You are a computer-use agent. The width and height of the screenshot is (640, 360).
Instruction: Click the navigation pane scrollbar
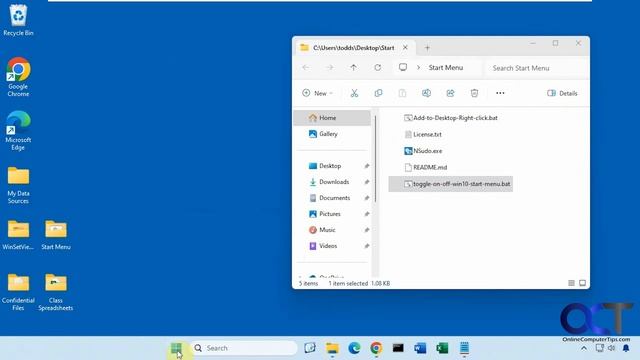[375, 159]
